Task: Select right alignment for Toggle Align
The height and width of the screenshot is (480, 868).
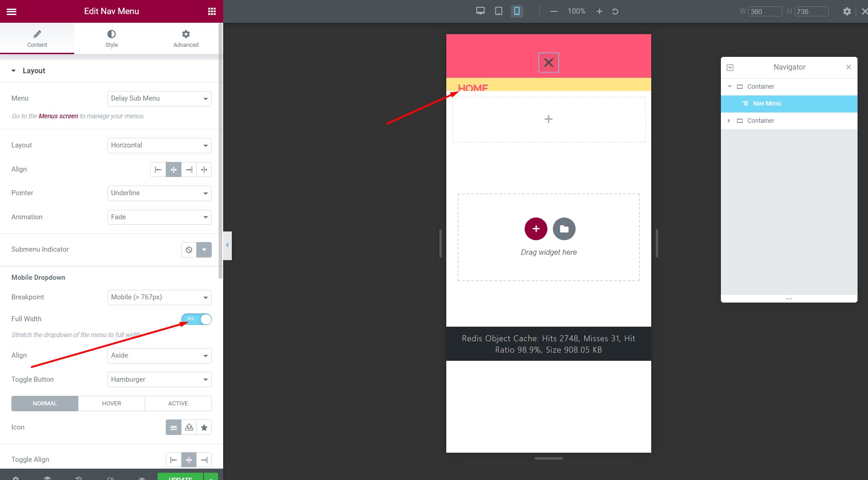Action: pyautogui.click(x=204, y=460)
